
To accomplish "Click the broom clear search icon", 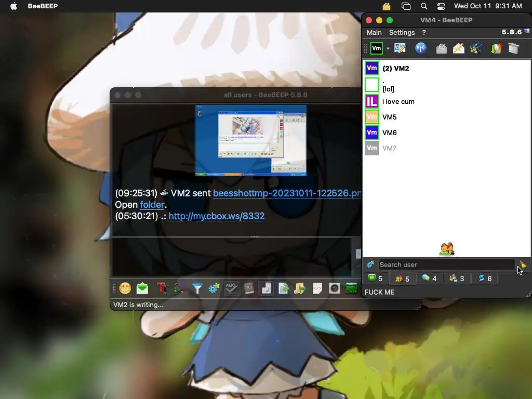I will point(523,264).
